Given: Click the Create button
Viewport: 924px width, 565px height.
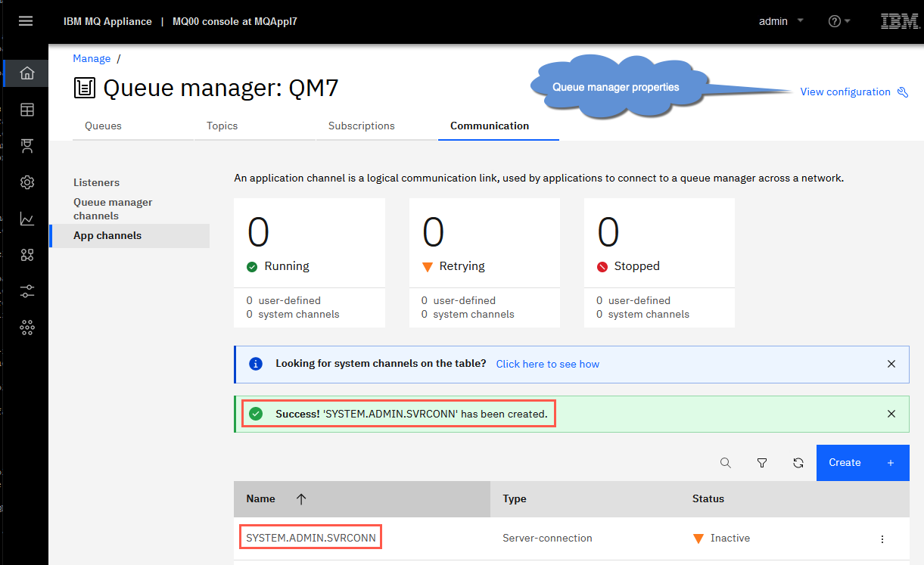Looking at the screenshot, I should point(863,463).
